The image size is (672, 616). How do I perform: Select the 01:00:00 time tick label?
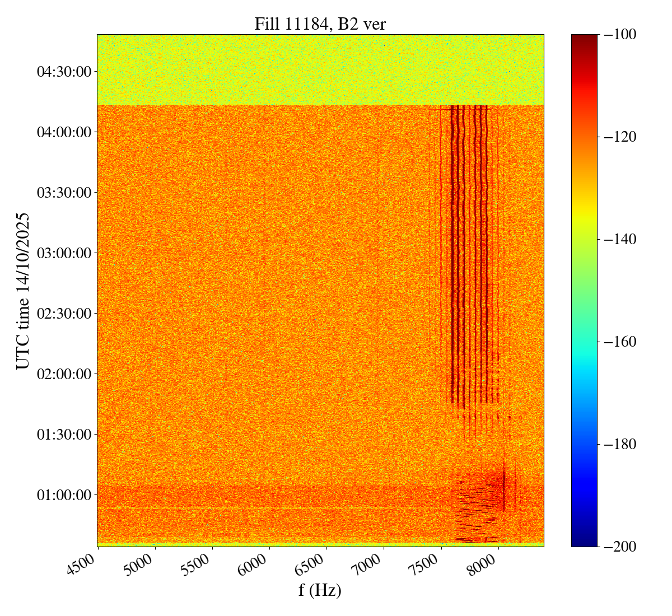pos(63,494)
